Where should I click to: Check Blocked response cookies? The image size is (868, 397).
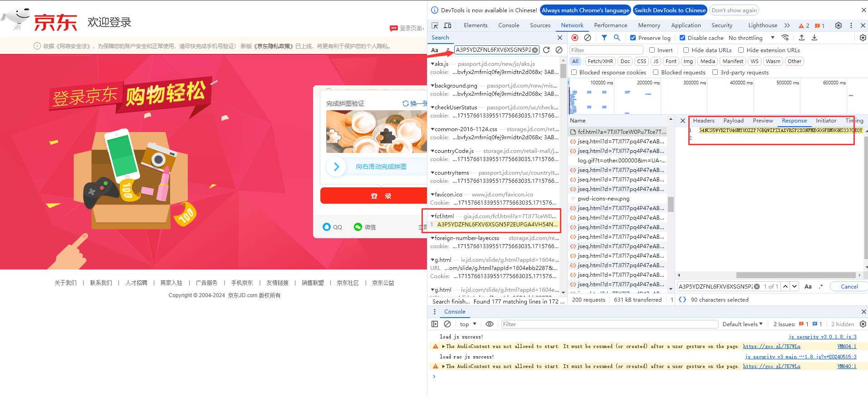(574, 72)
